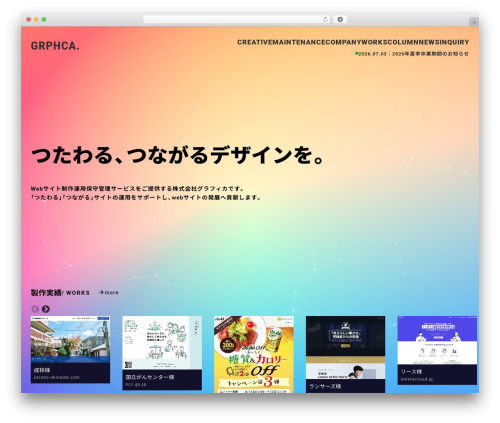500x423 pixels.
Task: Click the browser reload icon
Action: (325, 19)
